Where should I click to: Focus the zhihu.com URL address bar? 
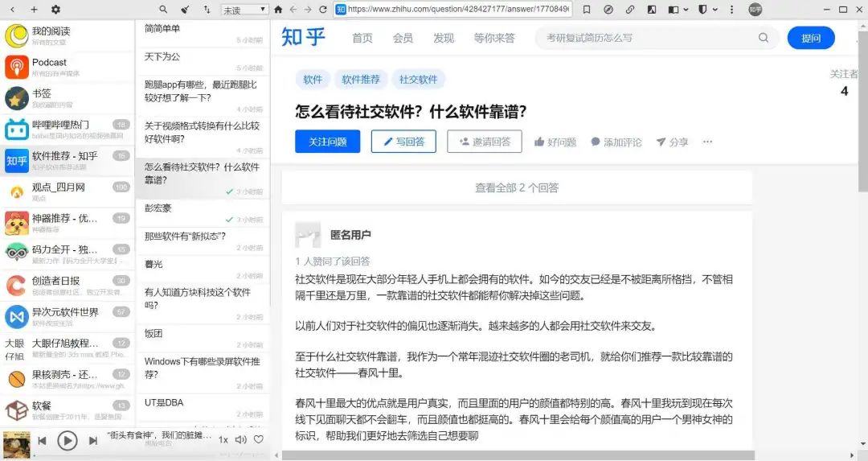452,10
